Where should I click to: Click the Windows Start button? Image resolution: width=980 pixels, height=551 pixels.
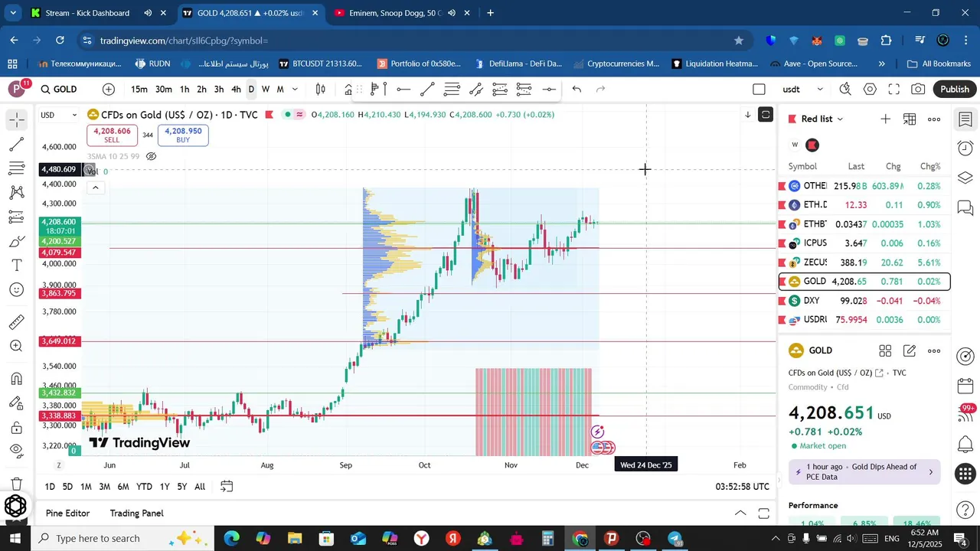(x=15, y=538)
